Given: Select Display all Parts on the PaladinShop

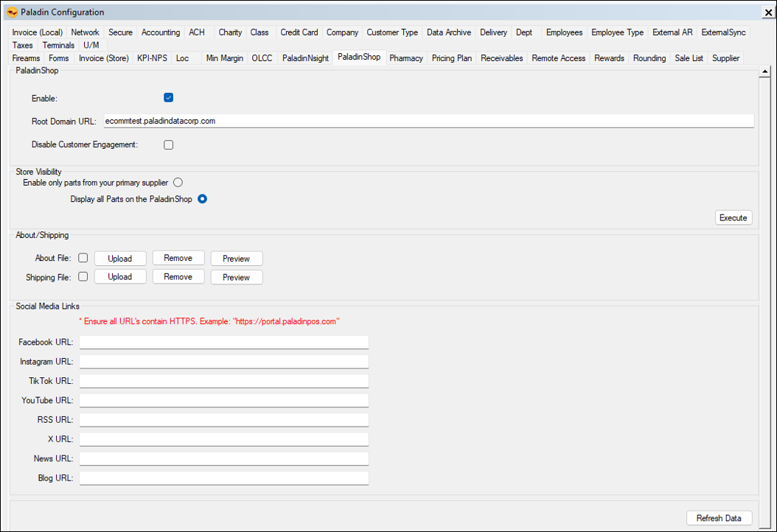Looking at the screenshot, I should [x=202, y=199].
